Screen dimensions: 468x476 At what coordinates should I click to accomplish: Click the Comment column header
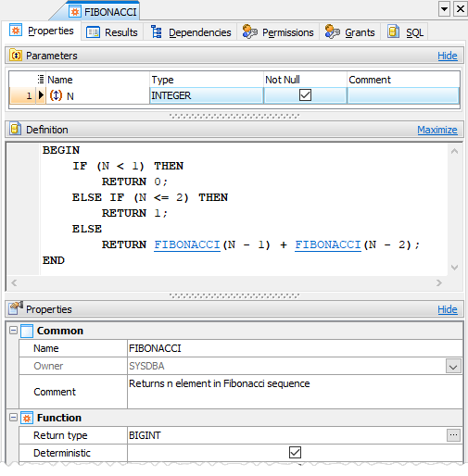[403, 80]
